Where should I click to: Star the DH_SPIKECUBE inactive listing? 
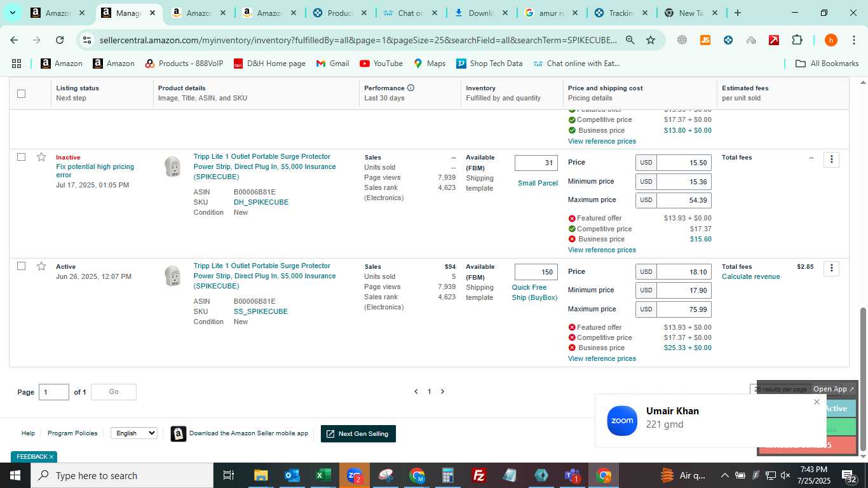tap(41, 157)
